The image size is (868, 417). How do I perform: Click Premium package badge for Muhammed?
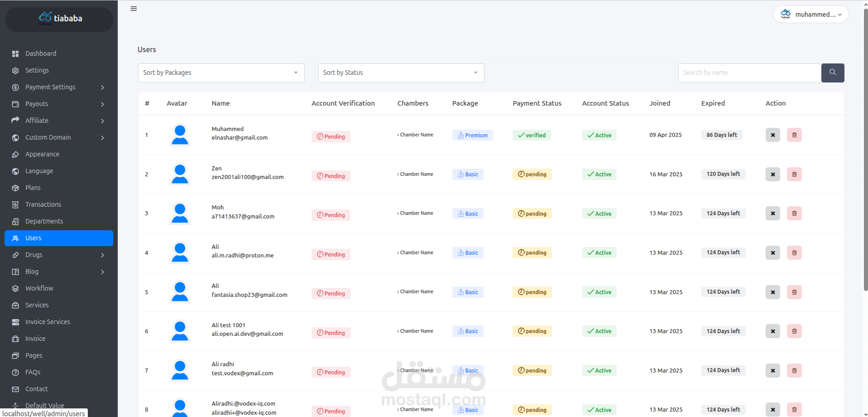pos(472,135)
